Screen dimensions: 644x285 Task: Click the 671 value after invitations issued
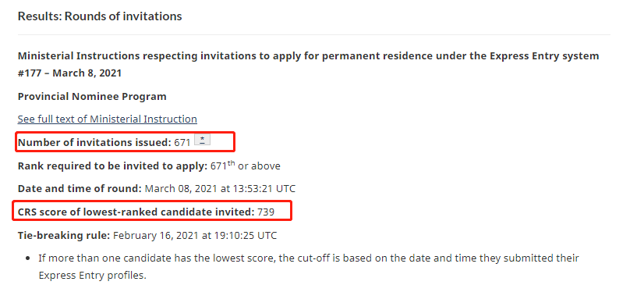[182, 143]
